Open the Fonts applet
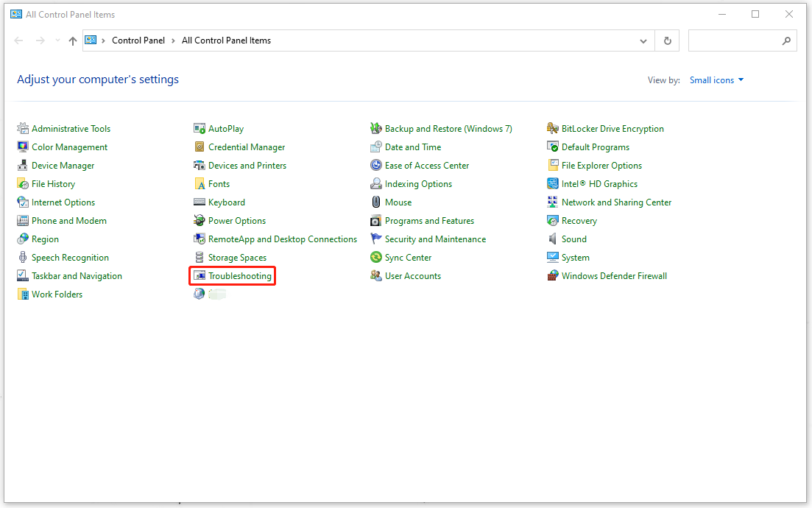 pyautogui.click(x=219, y=183)
